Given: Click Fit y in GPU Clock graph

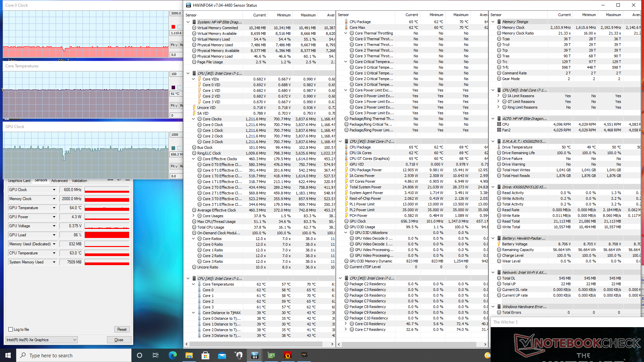Looking at the screenshot, I should tap(174, 166).
